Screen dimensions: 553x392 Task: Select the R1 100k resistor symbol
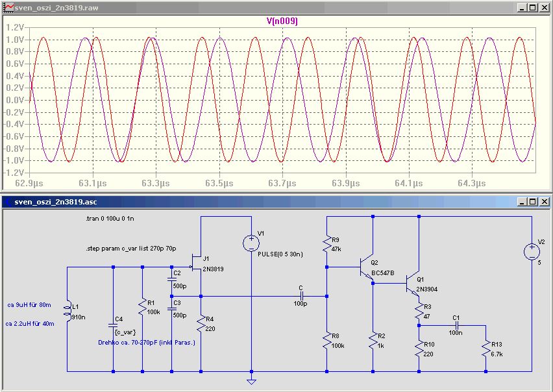tap(143, 307)
